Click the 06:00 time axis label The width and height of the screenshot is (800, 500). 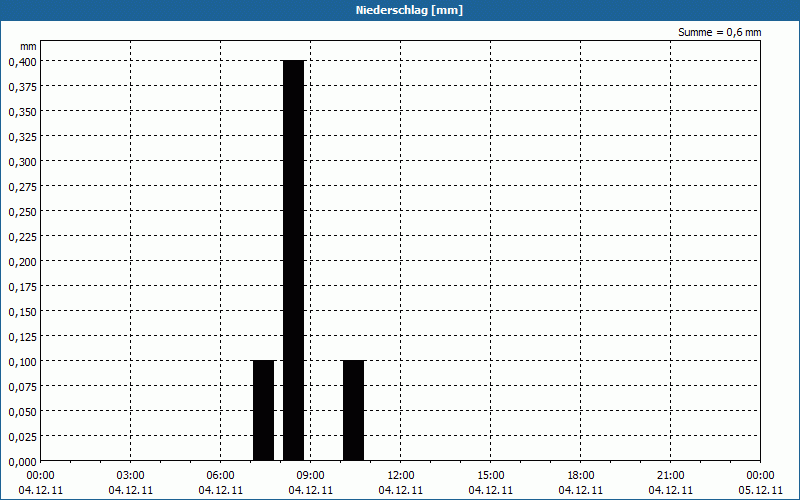tap(220, 475)
